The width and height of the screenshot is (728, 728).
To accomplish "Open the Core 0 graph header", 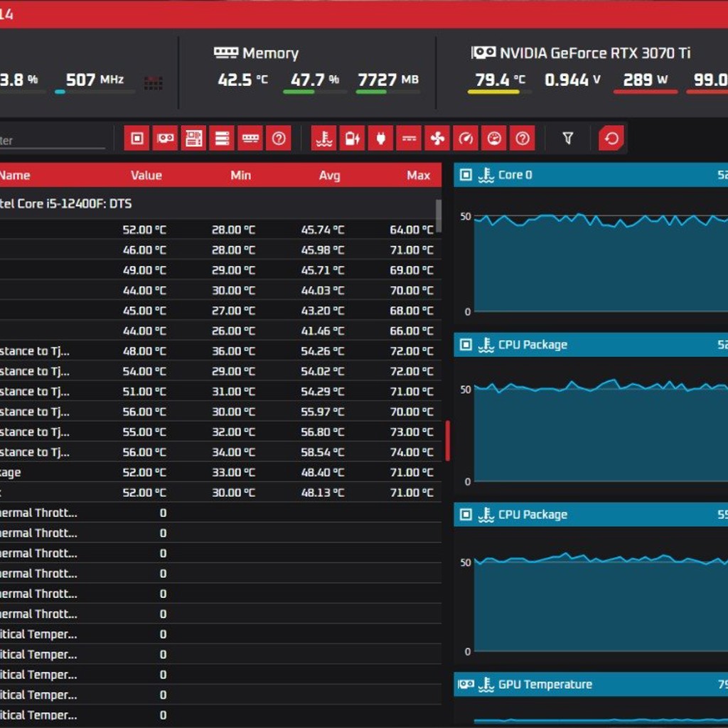I will (591, 175).
